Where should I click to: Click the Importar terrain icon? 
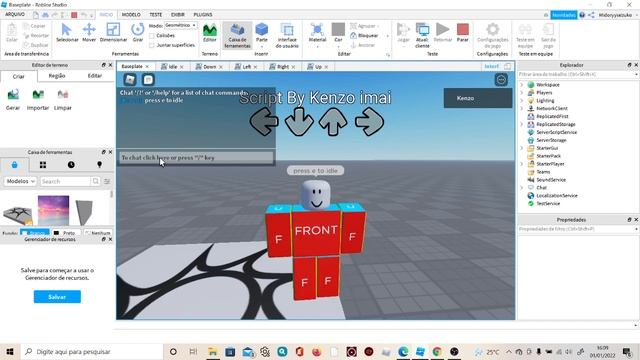click(38, 99)
